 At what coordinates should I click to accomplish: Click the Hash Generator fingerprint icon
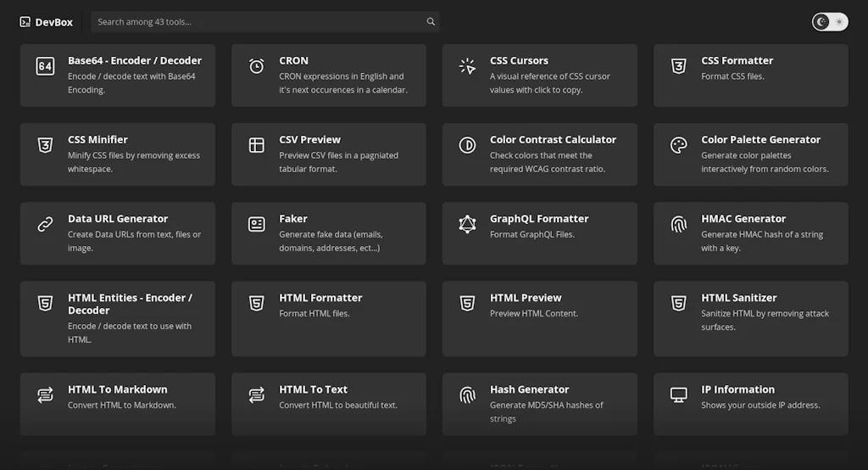(x=467, y=394)
